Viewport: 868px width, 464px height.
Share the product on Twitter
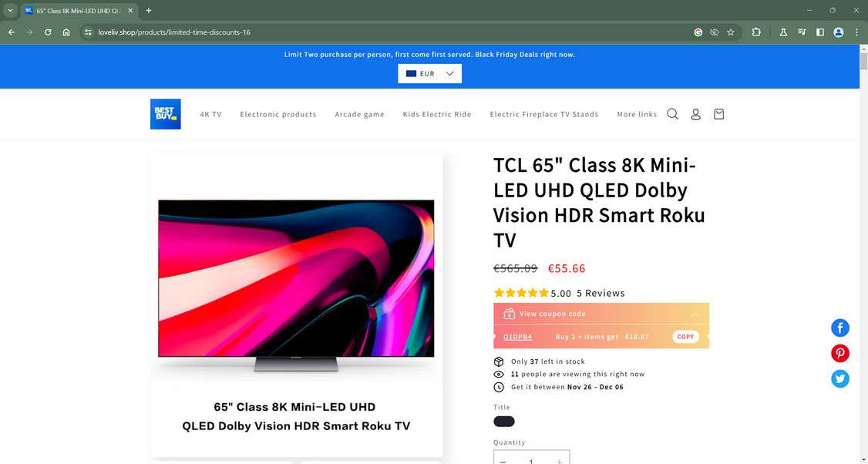click(839, 378)
